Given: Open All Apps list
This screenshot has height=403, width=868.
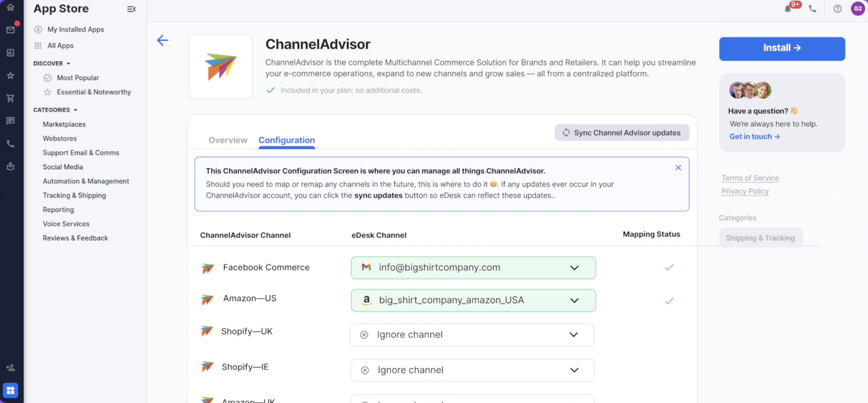Looking at the screenshot, I should click(60, 46).
